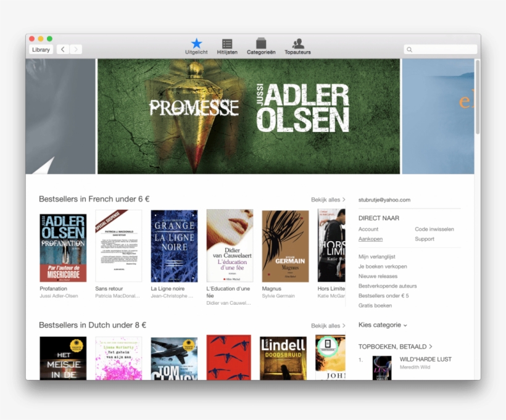This screenshot has height=420, width=506.
Task: Open Gratis boeken
Action: [375, 305]
